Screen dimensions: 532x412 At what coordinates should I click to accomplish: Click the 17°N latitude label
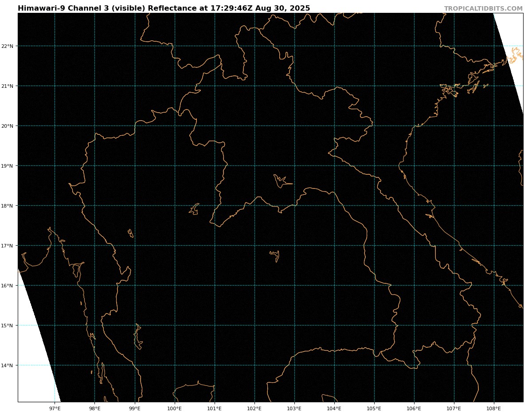tap(8, 246)
